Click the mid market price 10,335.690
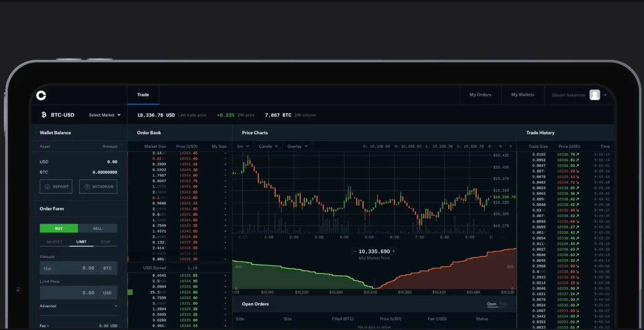Viewport: 644px width, 330px height. click(x=374, y=252)
